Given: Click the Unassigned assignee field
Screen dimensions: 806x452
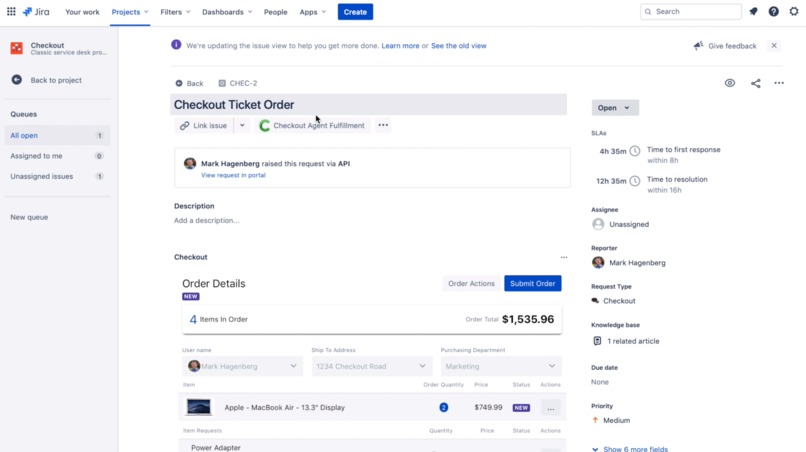Looking at the screenshot, I should [620, 224].
